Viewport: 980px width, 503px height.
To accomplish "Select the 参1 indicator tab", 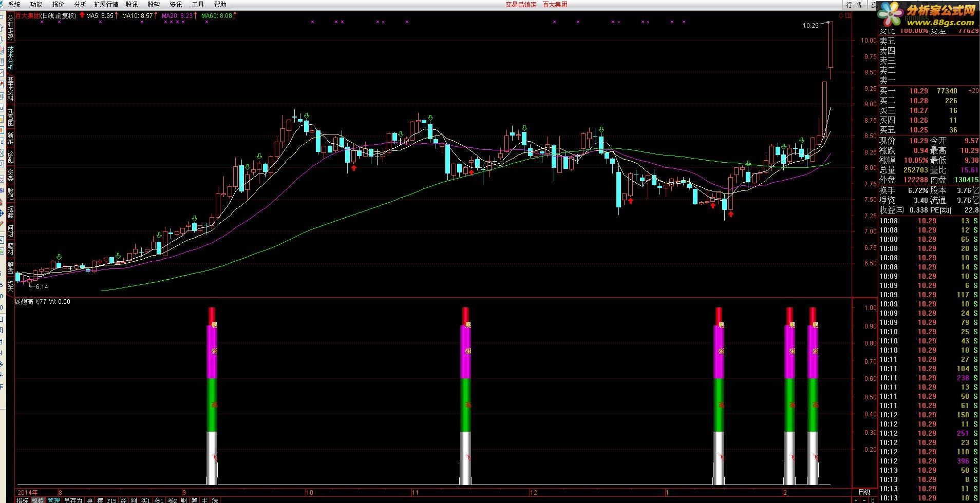I will point(159,500).
